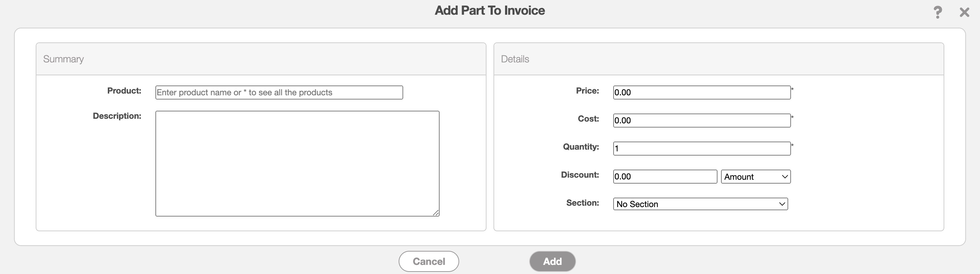980x274 pixels.
Task: Focus the Discount value field
Action: (665, 177)
